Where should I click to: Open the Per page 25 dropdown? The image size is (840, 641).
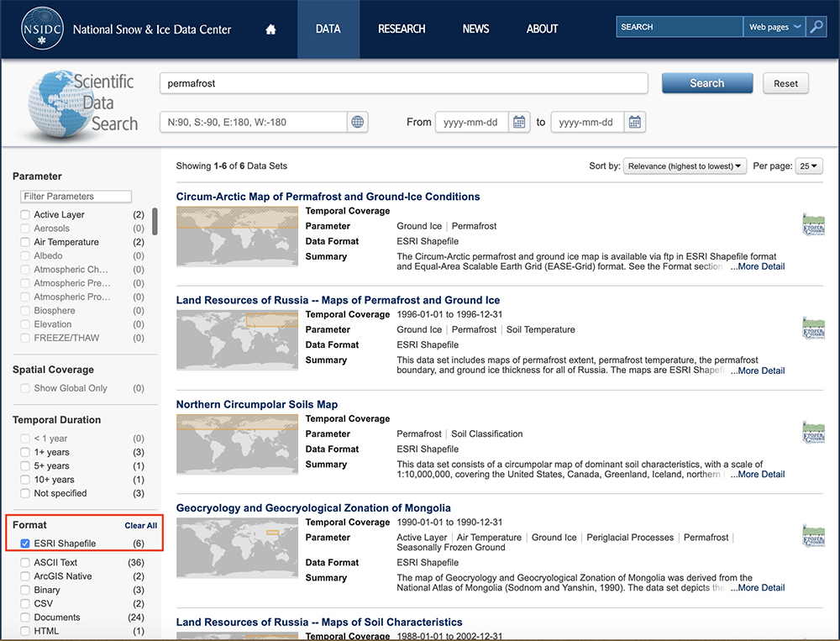coord(809,166)
